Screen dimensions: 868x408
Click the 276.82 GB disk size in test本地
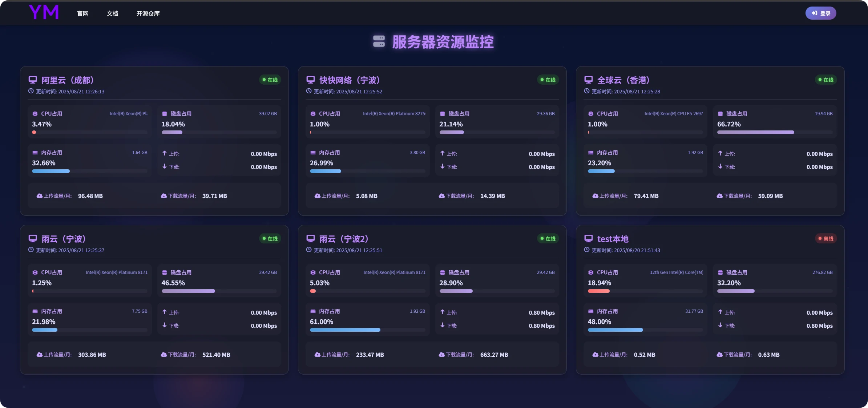pyautogui.click(x=823, y=272)
